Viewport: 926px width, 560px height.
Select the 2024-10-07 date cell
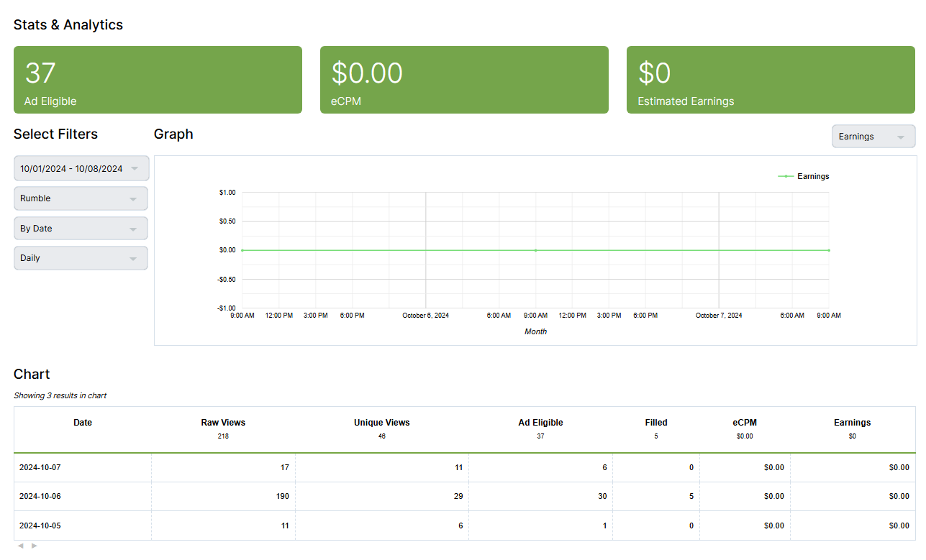[83, 467]
